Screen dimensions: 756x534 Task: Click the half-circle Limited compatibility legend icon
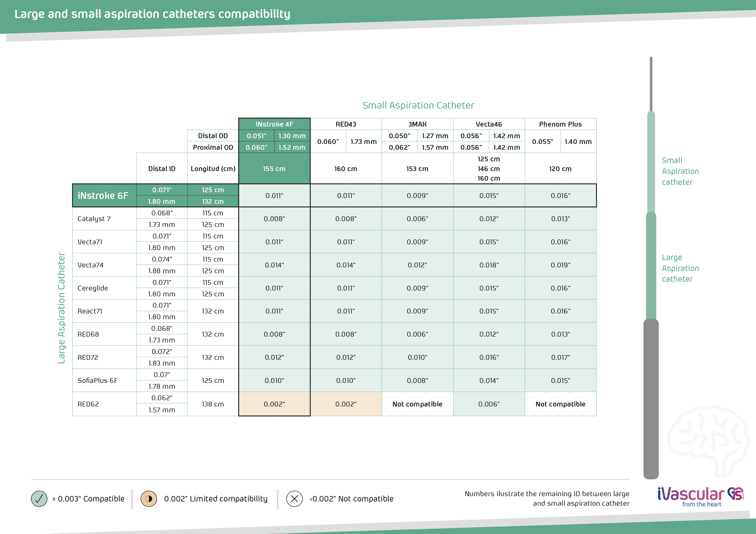click(149, 498)
